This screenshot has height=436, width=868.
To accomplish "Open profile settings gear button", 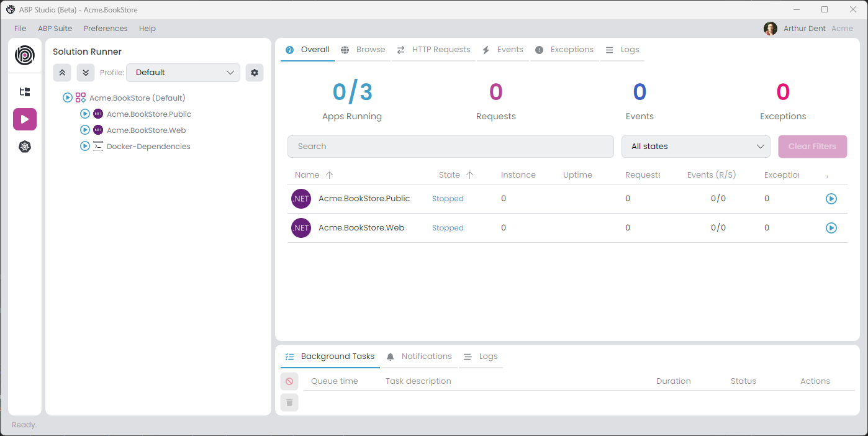I will coord(255,73).
